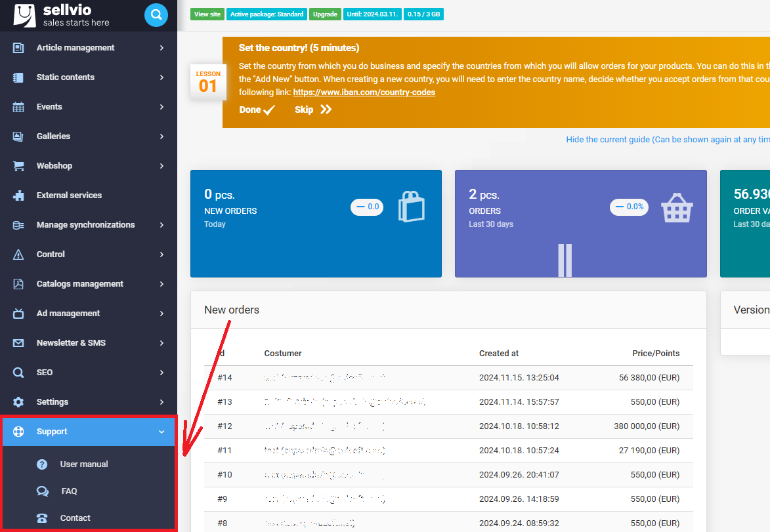Click the Contact phone icon under Support
The height and width of the screenshot is (532, 770).
(x=42, y=518)
